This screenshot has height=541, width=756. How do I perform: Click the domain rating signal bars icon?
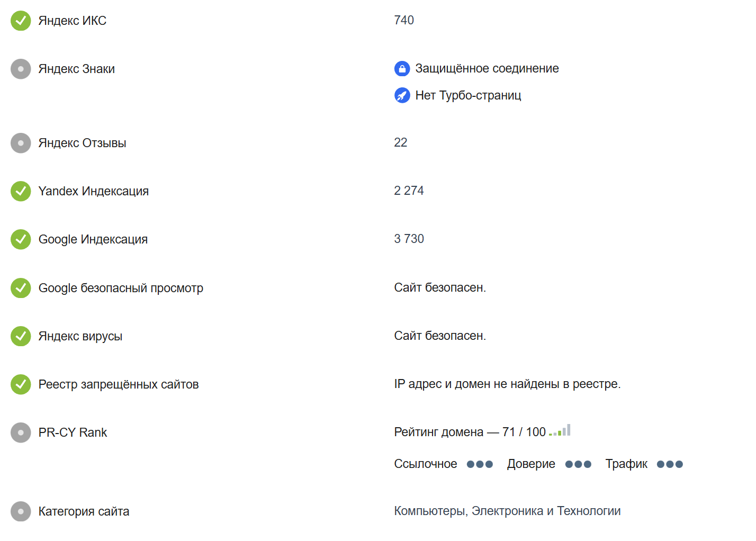(560, 431)
